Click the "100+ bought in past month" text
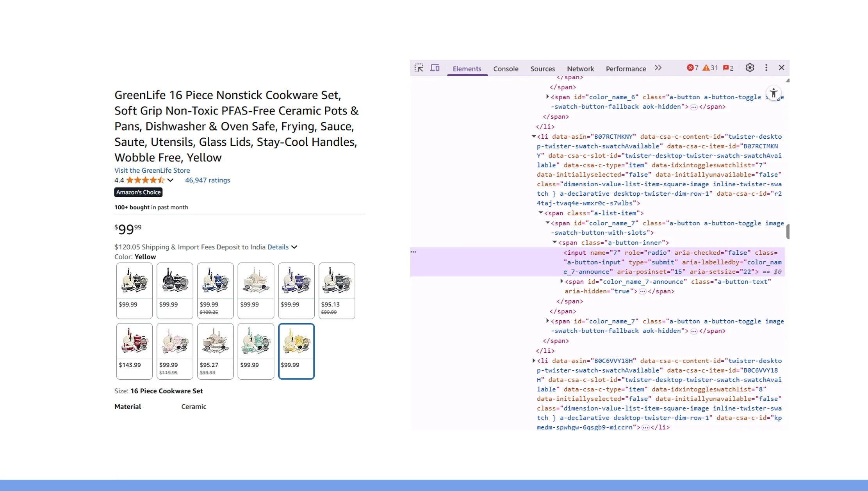Screen dimensions: 868x491 coord(151,207)
